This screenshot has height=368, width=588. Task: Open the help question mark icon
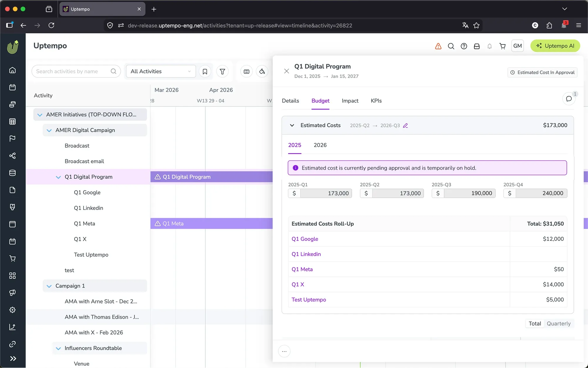coord(464,46)
